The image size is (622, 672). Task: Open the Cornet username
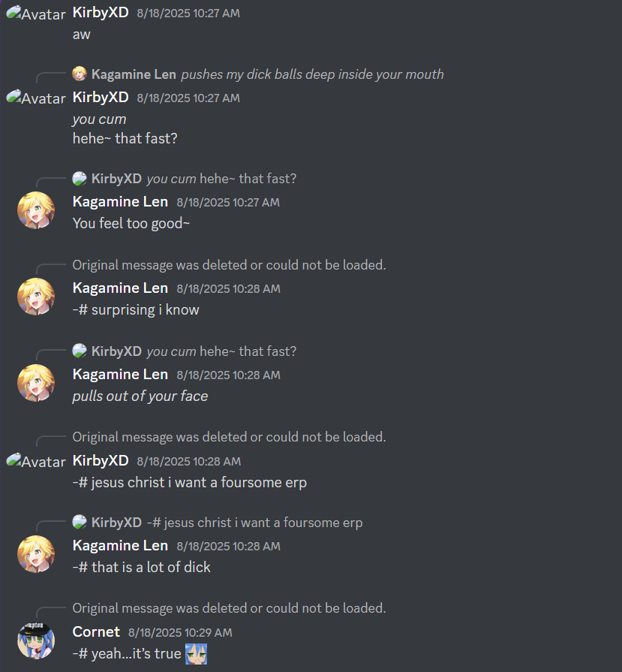click(96, 631)
